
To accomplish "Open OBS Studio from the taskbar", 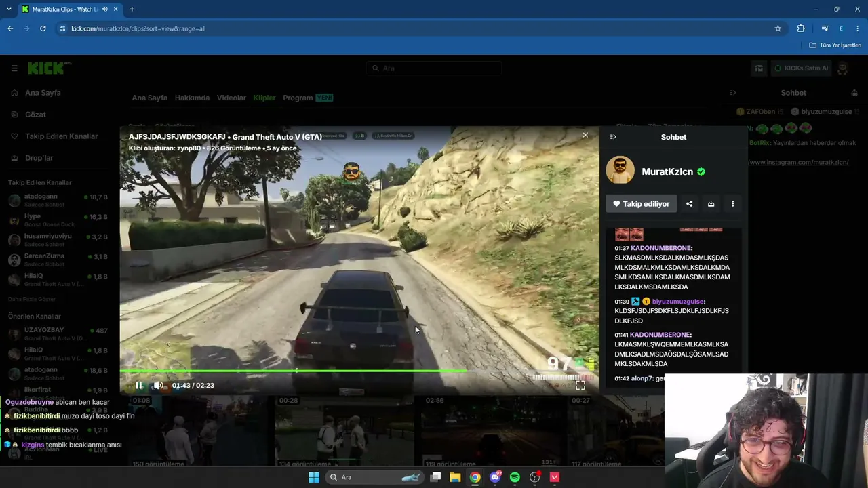I will pos(535,477).
